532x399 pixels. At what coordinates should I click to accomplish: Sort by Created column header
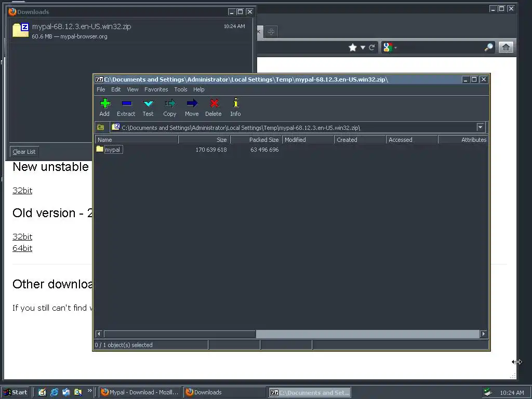point(360,140)
